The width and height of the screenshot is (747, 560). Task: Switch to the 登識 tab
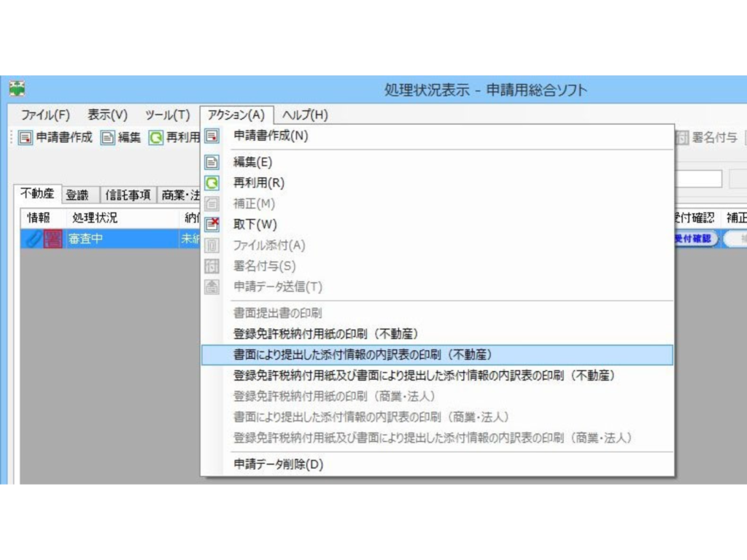(x=77, y=195)
